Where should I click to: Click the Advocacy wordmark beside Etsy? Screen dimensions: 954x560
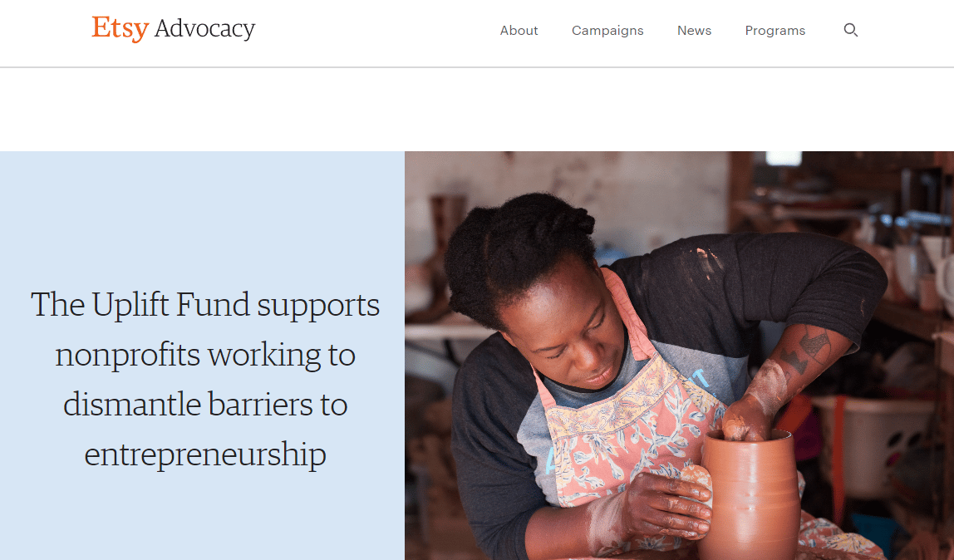pyautogui.click(x=204, y=29)
